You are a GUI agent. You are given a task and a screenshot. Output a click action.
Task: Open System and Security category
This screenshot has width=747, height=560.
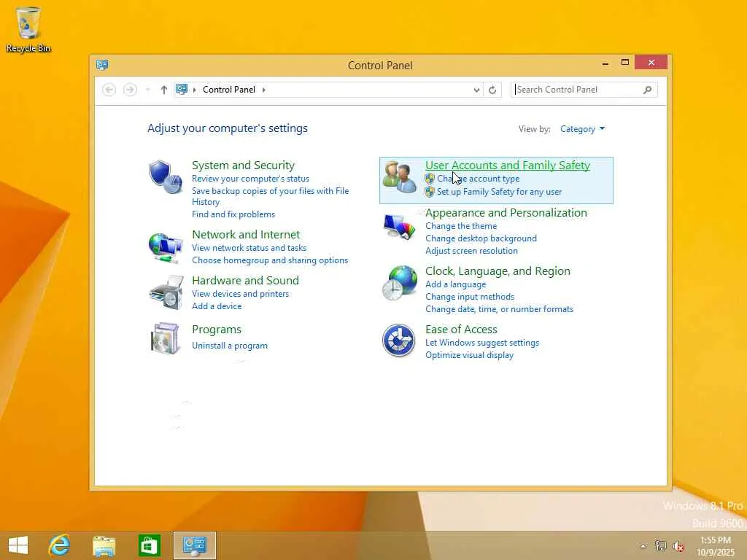[243, 166]
